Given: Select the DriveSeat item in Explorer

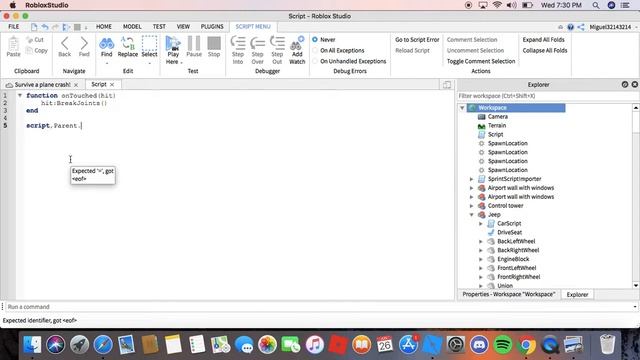Looking at the screenshot, I should coord(509,232).
